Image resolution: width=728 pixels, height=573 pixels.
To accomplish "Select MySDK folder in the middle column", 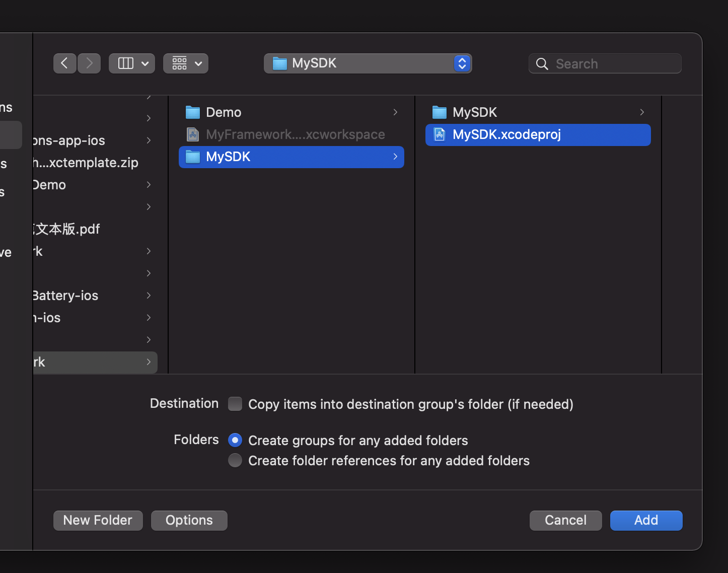I will point(292,157).
